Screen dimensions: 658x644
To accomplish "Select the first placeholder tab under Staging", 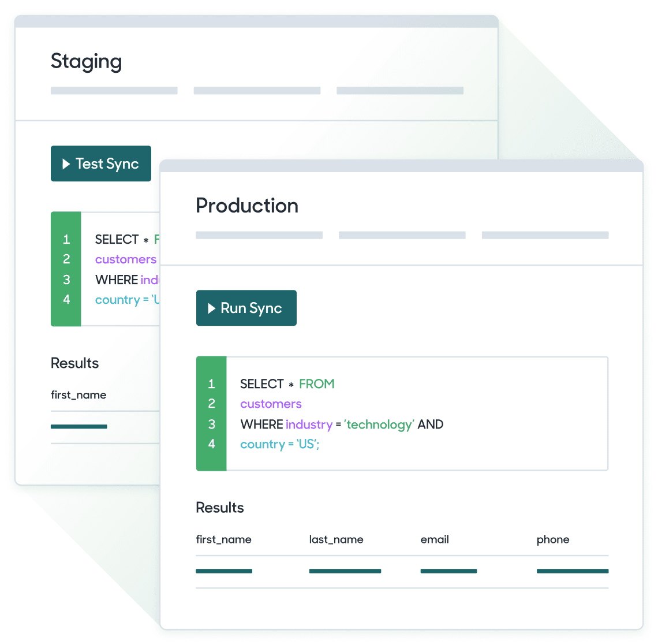I will point(114,91).
